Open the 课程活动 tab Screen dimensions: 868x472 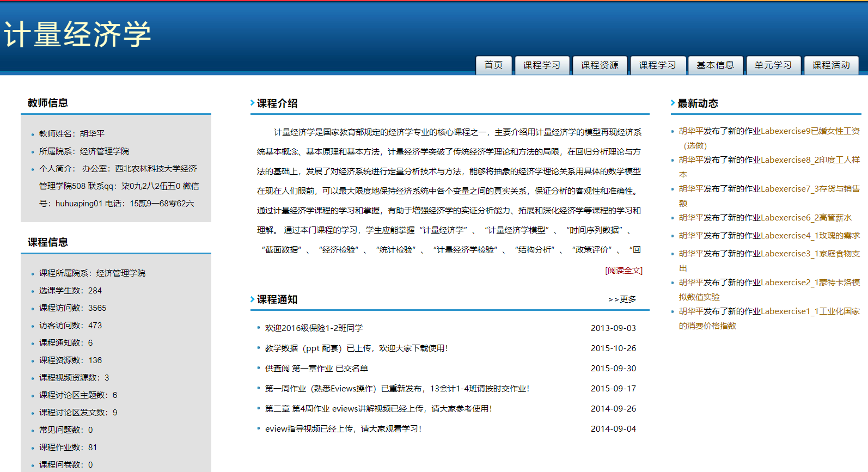[831, 65]
